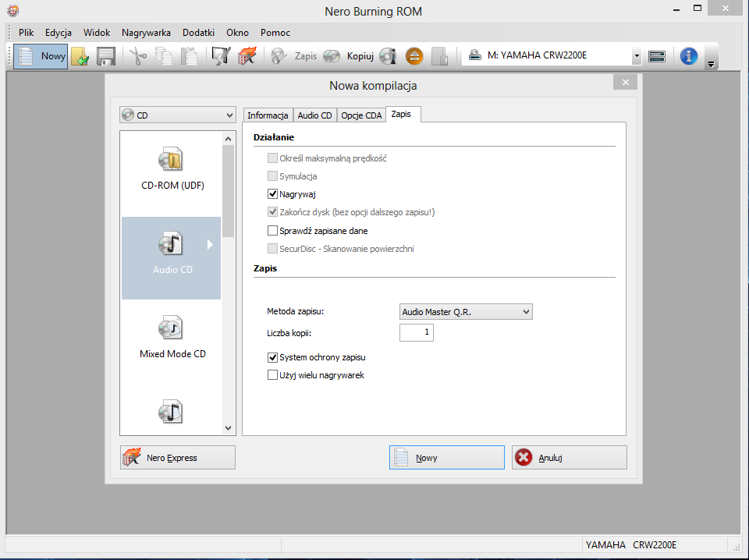The image size is (749, 560).
Task: Toggle the Zakończ dysk checkbox
Action: (x=272, y=212)
